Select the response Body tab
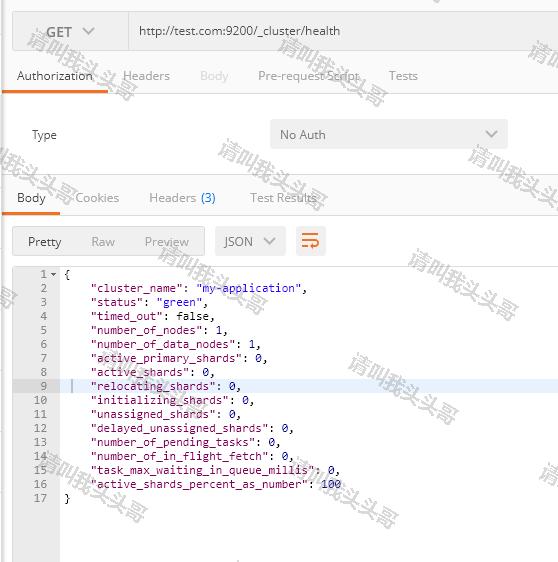 (31, 198)
